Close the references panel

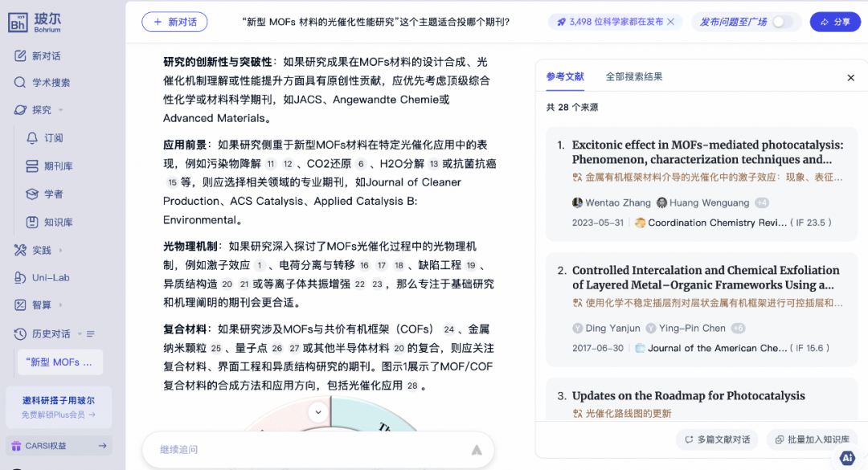[851, 77]
